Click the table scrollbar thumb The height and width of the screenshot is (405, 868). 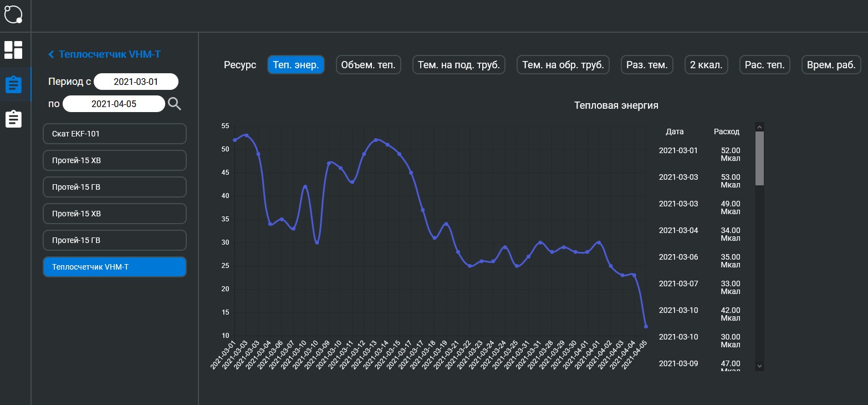tap(759, 158)
